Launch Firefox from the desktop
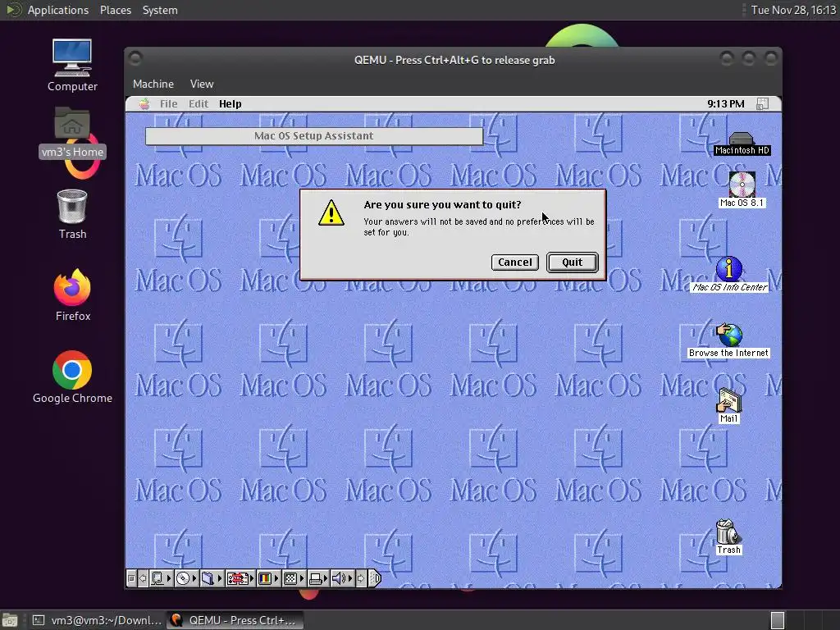Viewport: 840px width, 630px height. pos(72,295)
